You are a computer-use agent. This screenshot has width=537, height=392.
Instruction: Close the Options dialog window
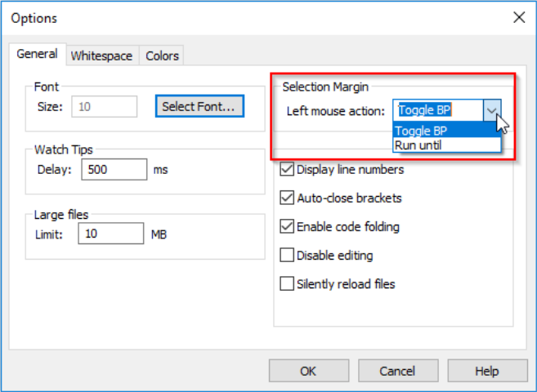pos(517,17)
